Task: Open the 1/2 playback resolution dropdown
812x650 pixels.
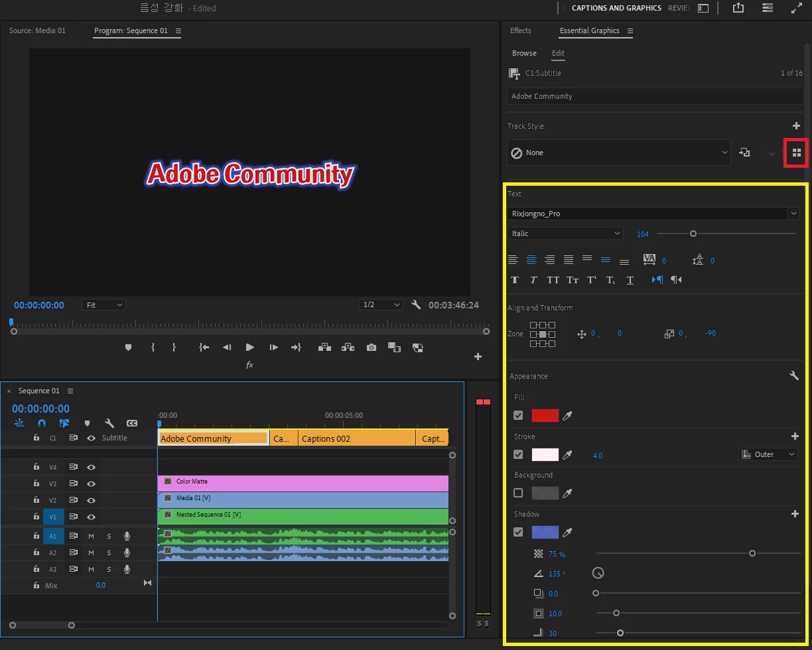Action: point(381,304)
